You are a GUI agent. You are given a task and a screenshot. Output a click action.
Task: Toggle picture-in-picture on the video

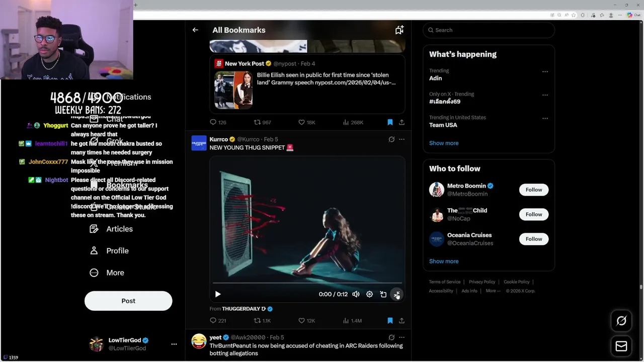pyautogui.click(x=383, y=294)
